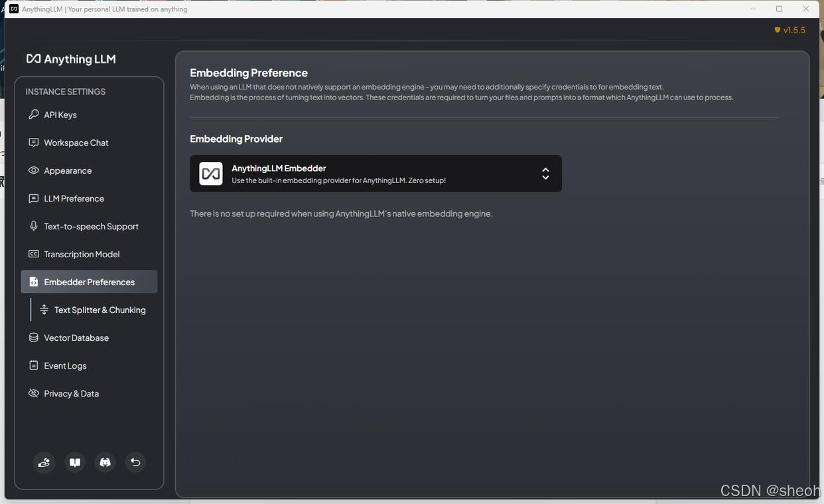Click the Appearance eye icon
The image size is (824, 504).
[33, 170]
